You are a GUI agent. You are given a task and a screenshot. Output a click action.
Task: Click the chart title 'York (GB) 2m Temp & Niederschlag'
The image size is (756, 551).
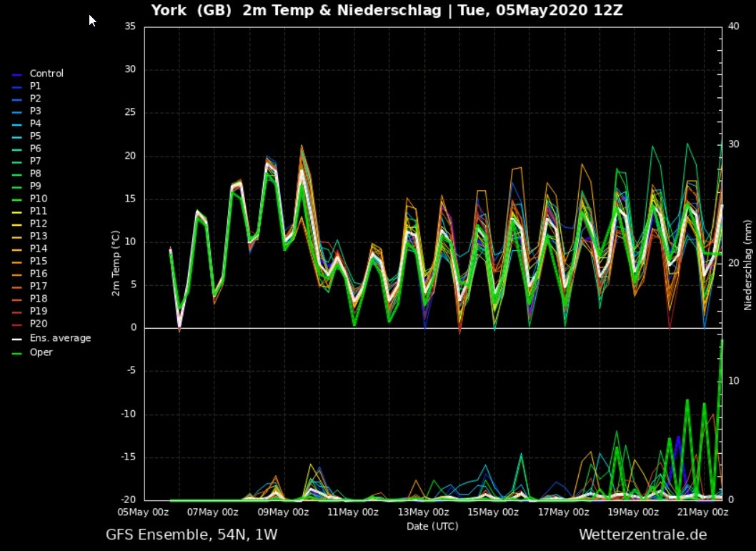click(x=296, y=10)
